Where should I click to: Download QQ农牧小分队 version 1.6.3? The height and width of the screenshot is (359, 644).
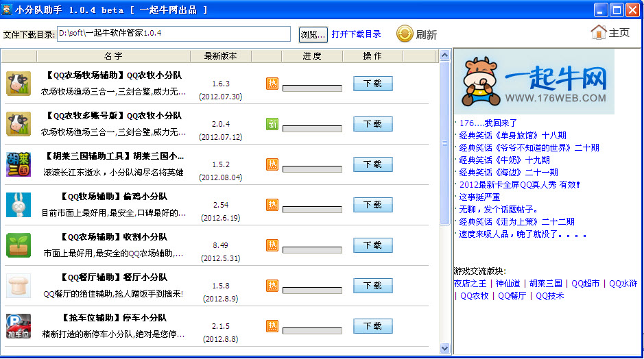coord(373,84)
